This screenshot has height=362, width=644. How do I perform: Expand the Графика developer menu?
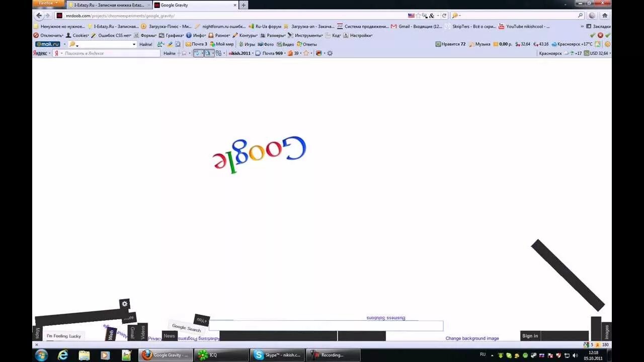(172, 36)
